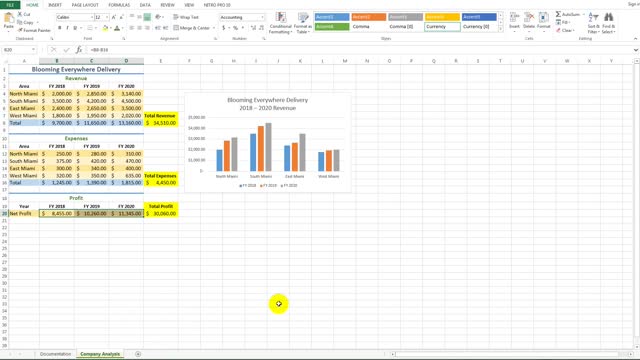The height and width of the screenshot is (360, 640).
Task: Apply the Font Color A icon
Action: pyautogui.click(x=117, y=28)
